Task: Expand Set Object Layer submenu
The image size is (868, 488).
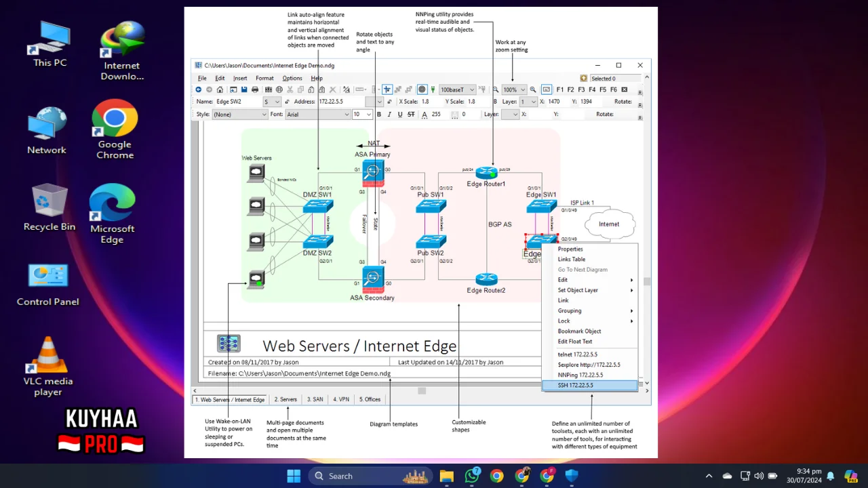Action: 589,290
